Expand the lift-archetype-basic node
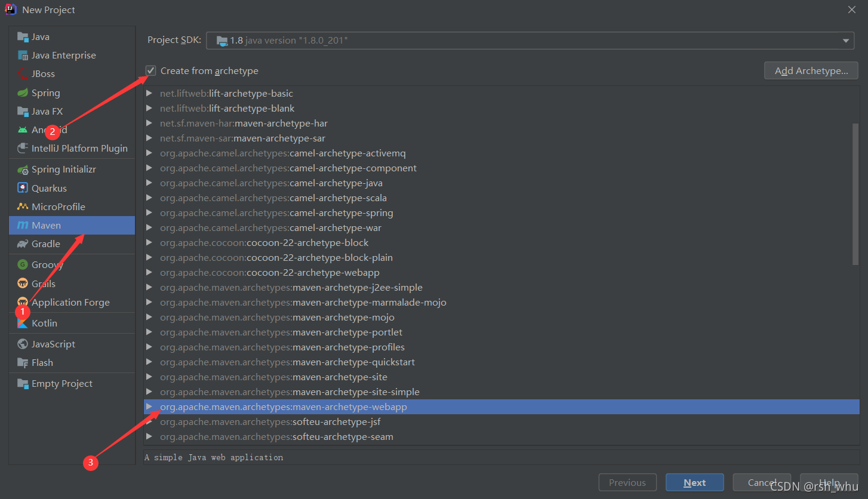This screenshot has width=868, height=499. point(149,93)
